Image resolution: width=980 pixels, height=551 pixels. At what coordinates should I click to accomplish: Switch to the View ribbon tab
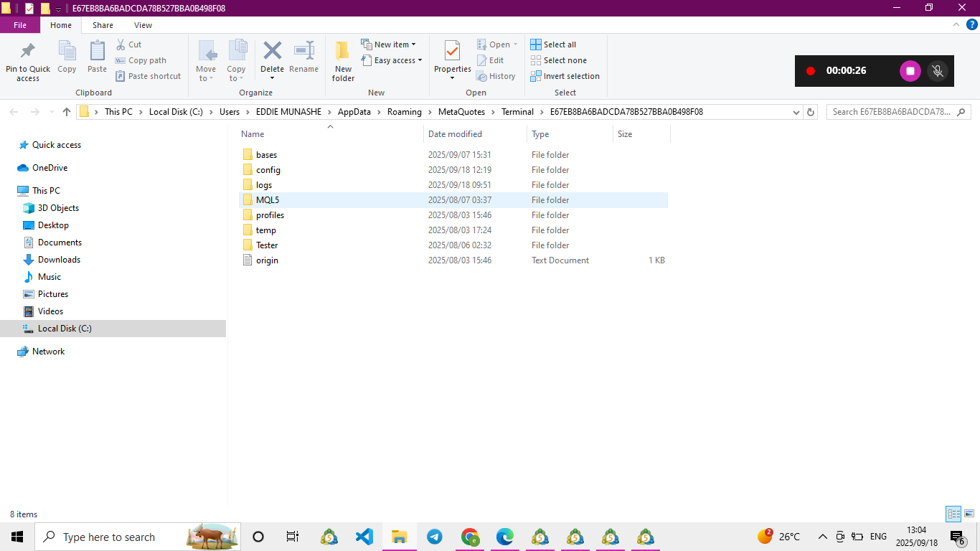tap(143, 25)
